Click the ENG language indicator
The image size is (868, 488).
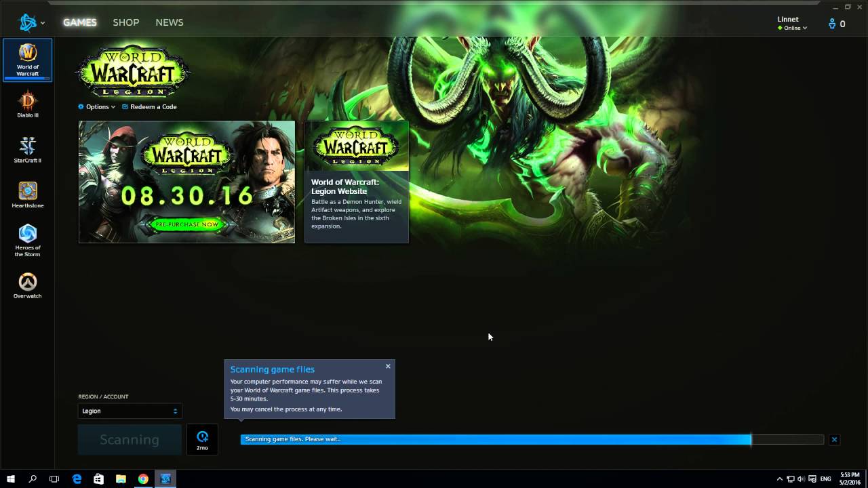(826, 479)
